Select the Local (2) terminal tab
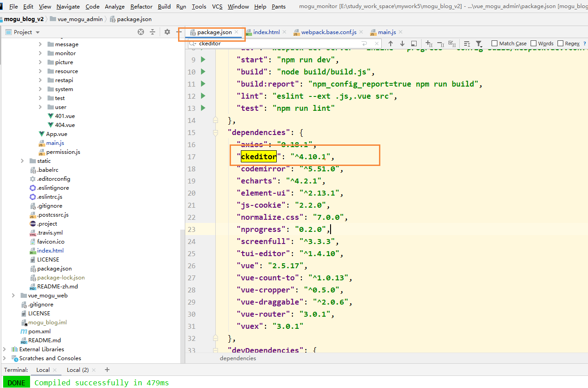Image resolution: width=588 pixels, height=388 pixels. point(78,370)
